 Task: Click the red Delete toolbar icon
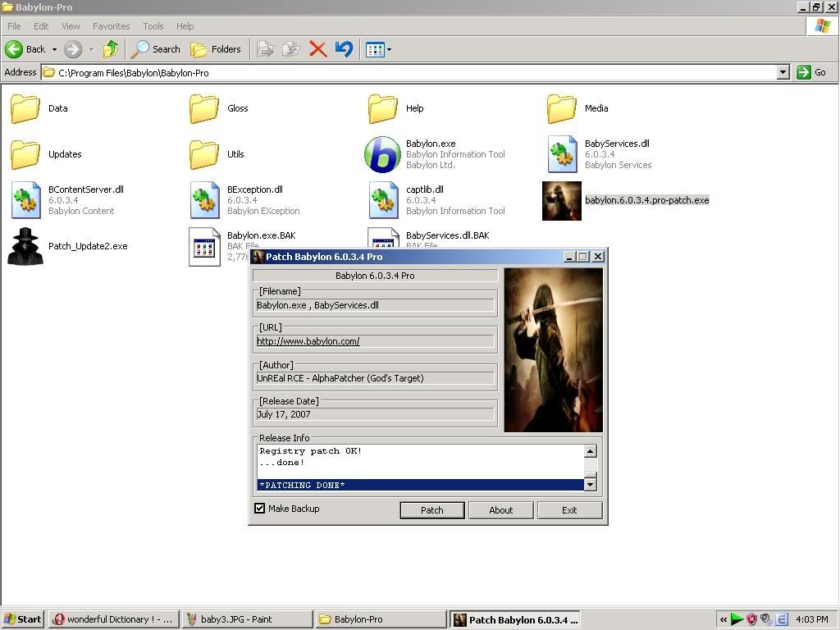pyautogui.click(x=318, y=49)
